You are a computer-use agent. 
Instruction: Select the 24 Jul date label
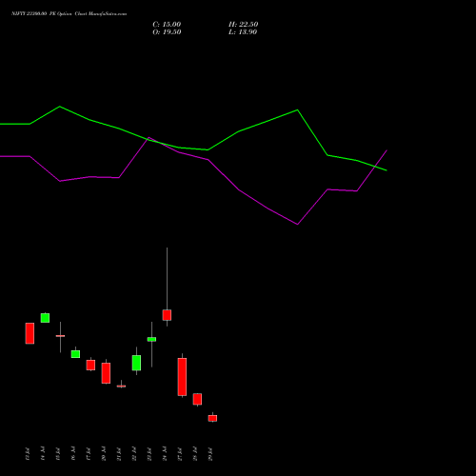164,454
